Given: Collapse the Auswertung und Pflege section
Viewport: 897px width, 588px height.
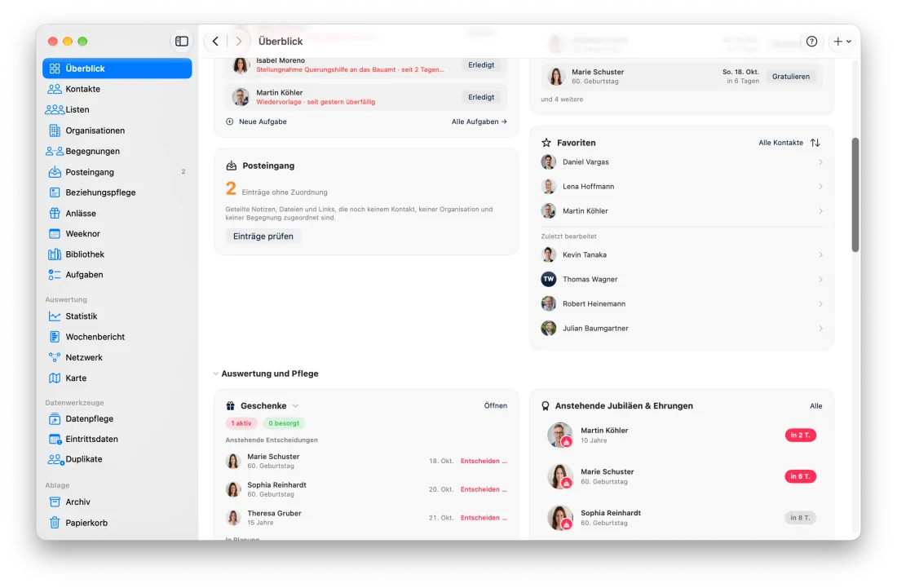Looking at the screenshot, I should (x=215, y=374).
